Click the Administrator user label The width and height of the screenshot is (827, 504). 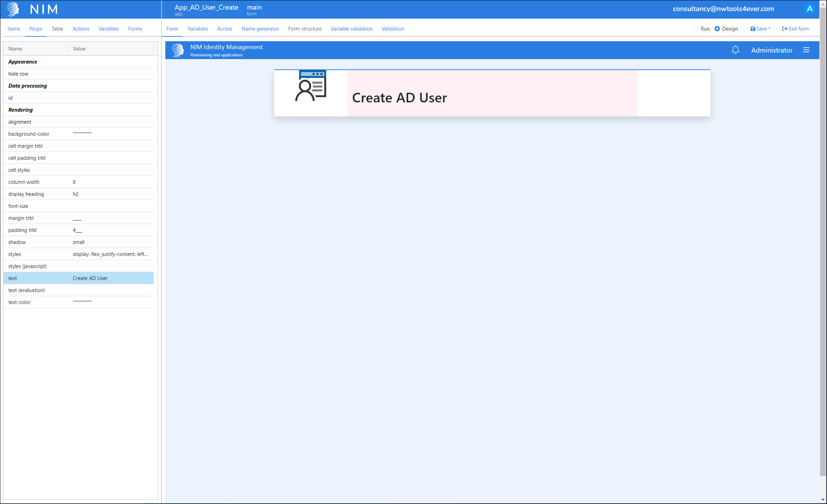point(772,50)
